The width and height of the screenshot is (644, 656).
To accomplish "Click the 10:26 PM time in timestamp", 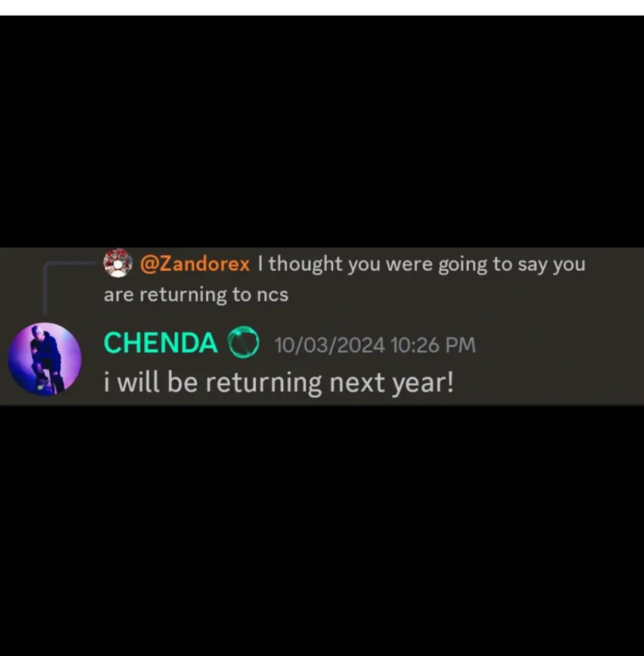I will 433,345.
